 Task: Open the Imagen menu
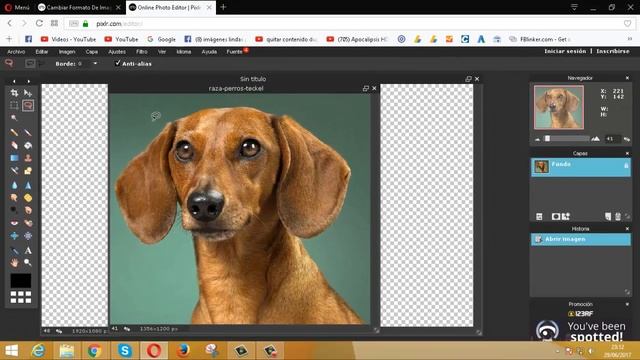67,52
